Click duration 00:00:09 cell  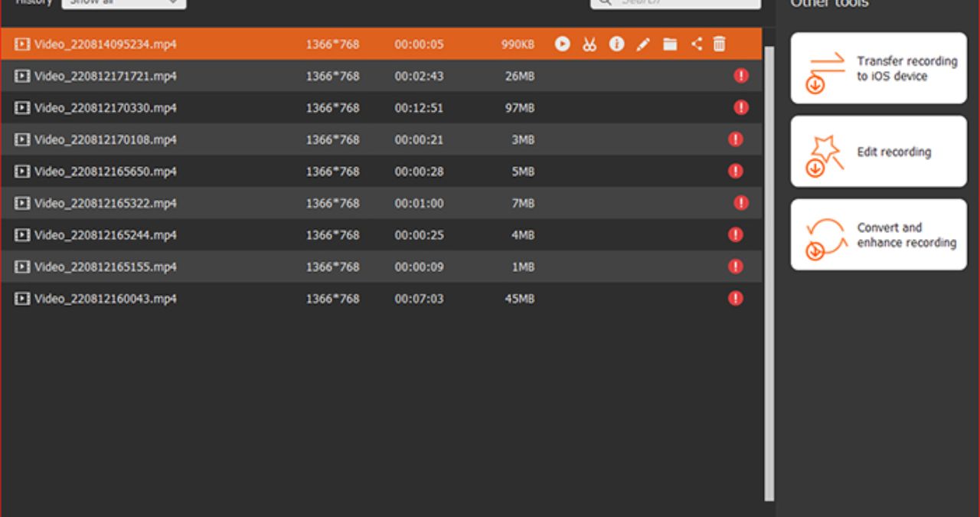[x=419, y=267]
